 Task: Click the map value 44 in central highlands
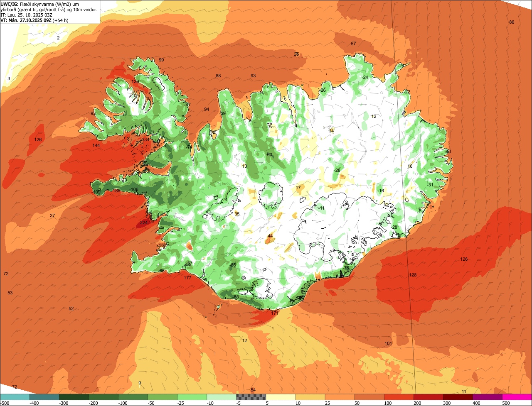(x=270, y=236)
